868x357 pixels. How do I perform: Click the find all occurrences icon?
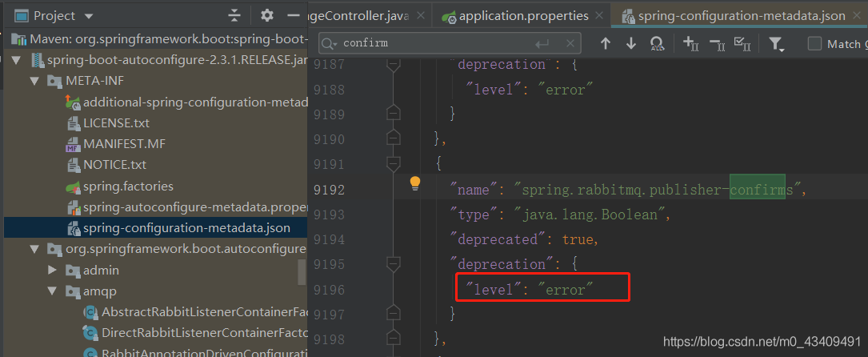pyautogui.click(x=657, y=44)
